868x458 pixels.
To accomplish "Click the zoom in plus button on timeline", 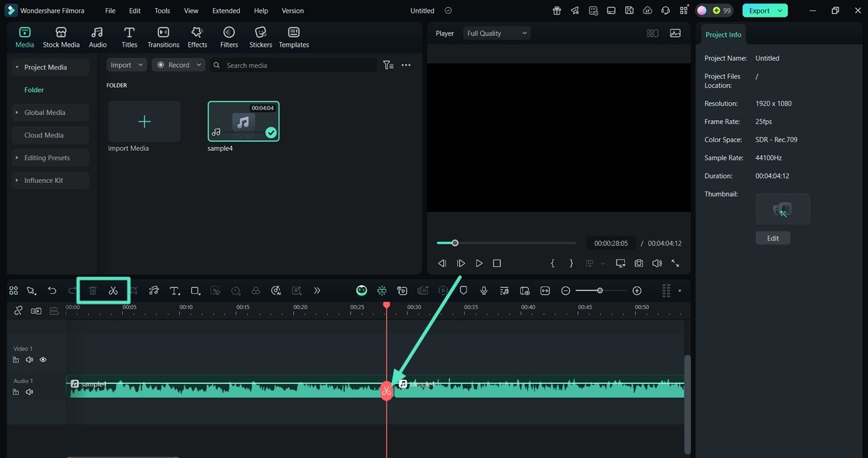I will pyautogui.click(x=637, y=290).
